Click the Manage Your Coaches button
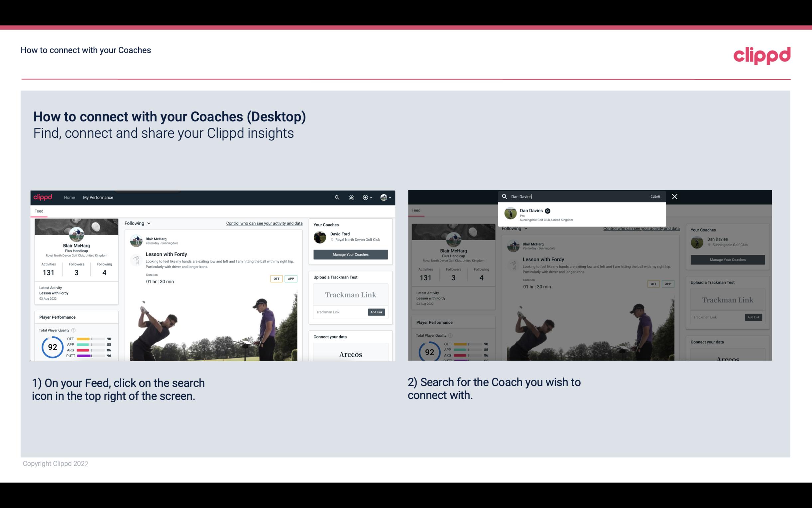Viewport: 812px width, 508px height. tap(350, 254)
